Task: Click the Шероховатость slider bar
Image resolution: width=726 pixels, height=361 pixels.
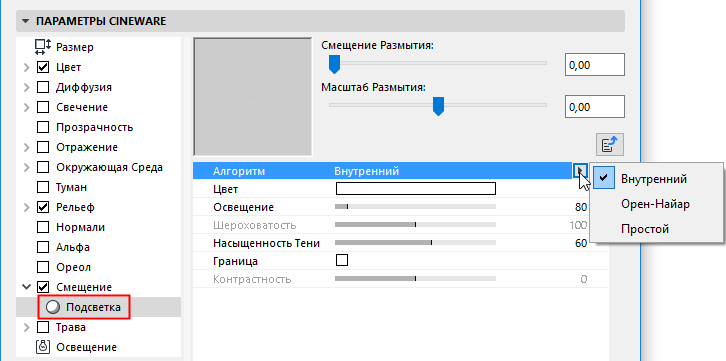Action: [415, 224]
